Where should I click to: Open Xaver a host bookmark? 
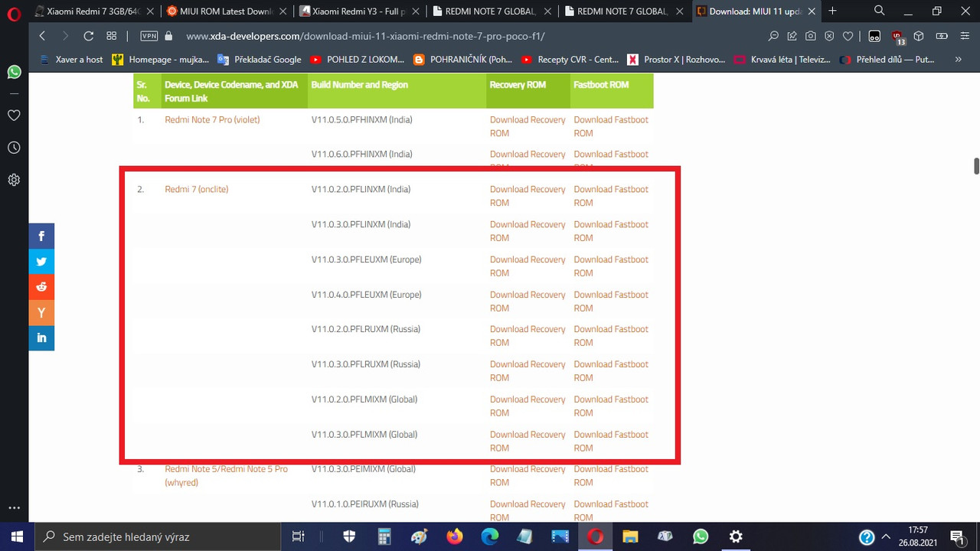coord(70,59)
